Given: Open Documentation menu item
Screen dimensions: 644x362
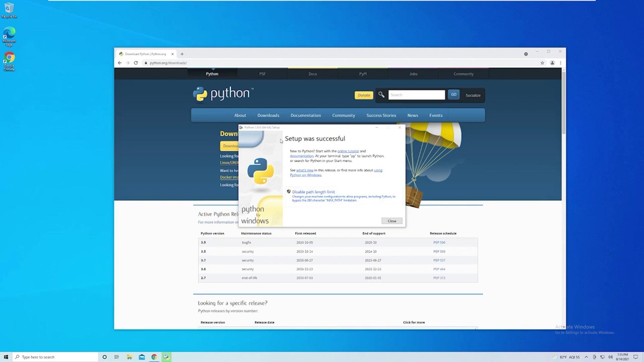Looking at the screenshot, I should [x=306, y=115].
